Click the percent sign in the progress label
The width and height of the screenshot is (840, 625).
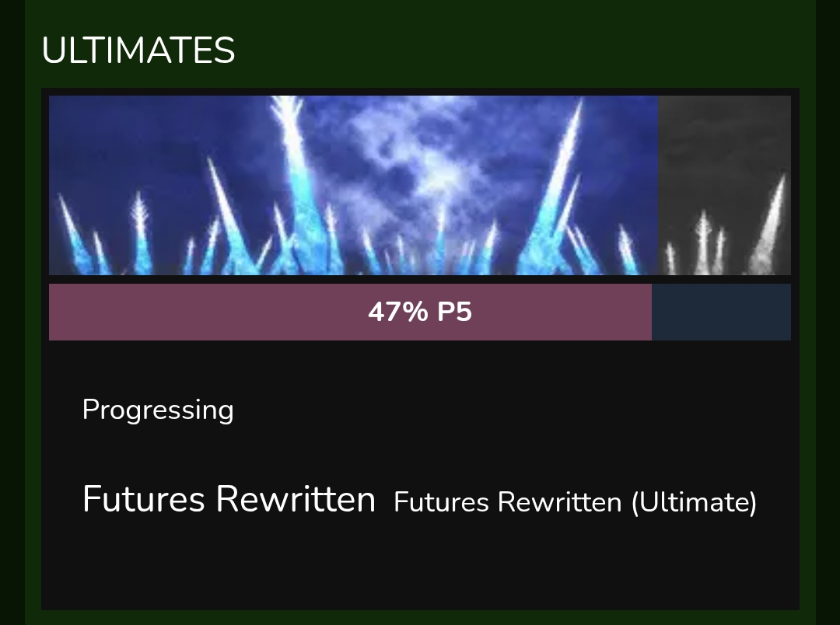point(415,312)
